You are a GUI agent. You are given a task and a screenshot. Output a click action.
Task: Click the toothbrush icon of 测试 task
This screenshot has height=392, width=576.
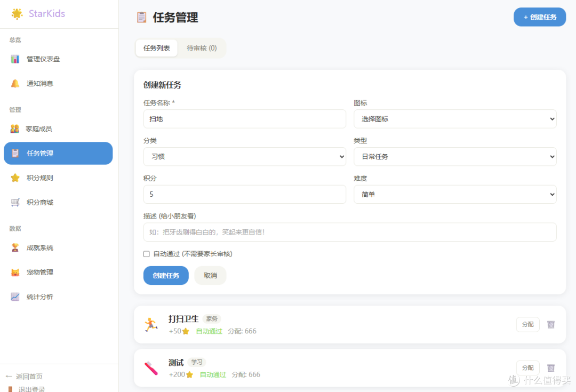pos(151,368)
